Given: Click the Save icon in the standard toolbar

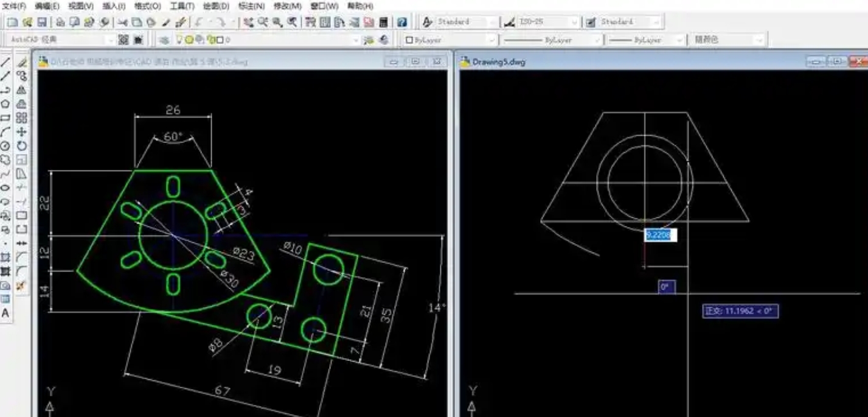Looking at the screenshot, I should click(x=42, y=23).
